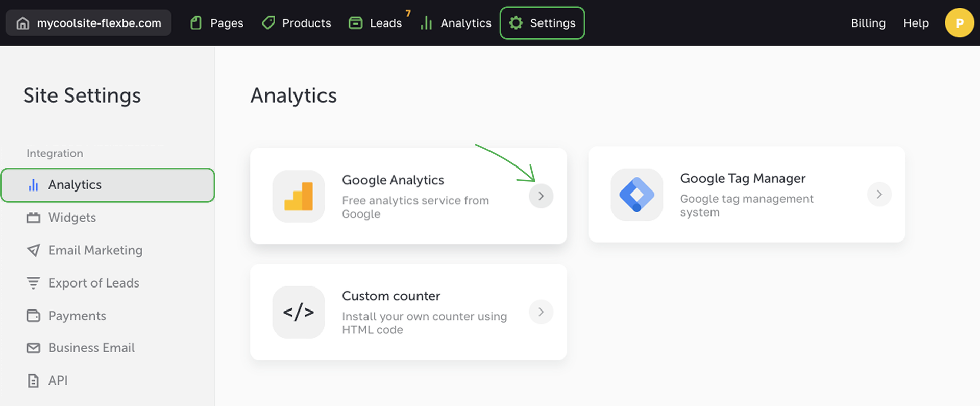Select Export of Leads in the sidebar
This screenshot has width=980, height=406.
[x=93, y=283]
